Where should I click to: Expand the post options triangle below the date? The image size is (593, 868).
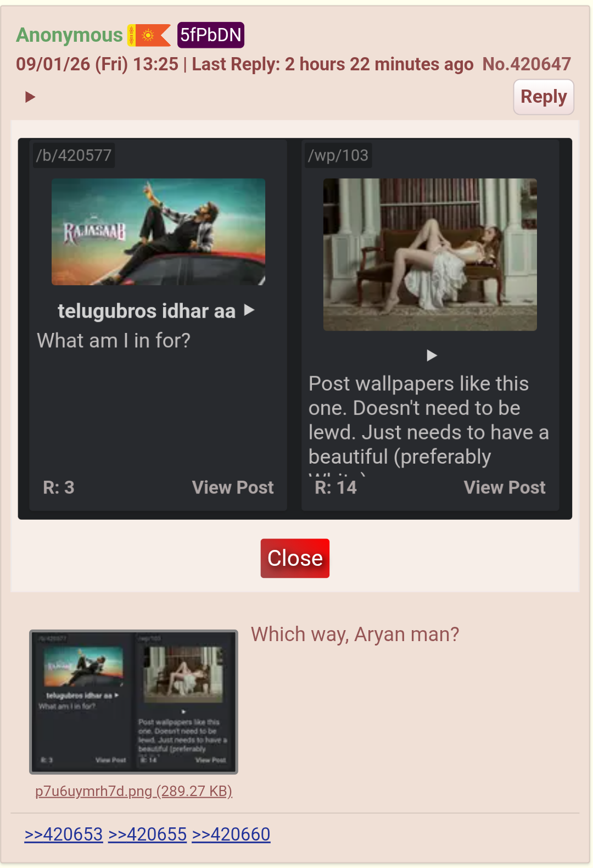pyautogui.click(x=30, y=97)
